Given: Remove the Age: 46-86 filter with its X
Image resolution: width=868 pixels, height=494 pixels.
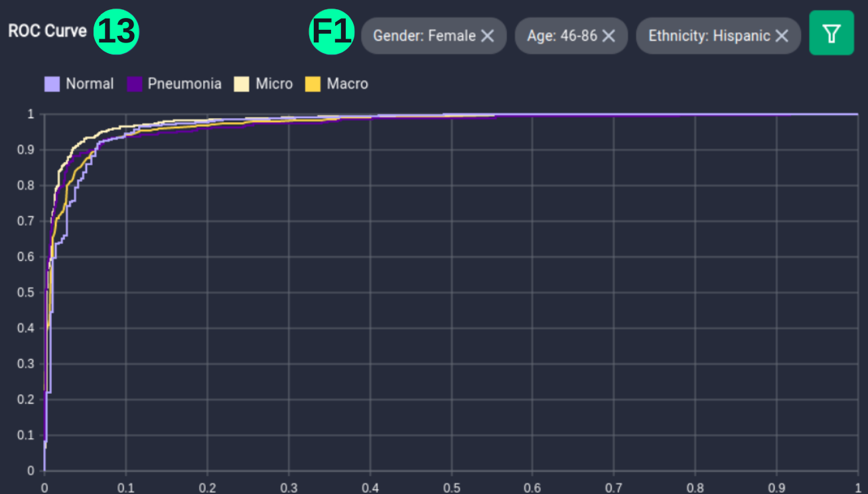Looking at the screenshot, I should click(609, 36).
